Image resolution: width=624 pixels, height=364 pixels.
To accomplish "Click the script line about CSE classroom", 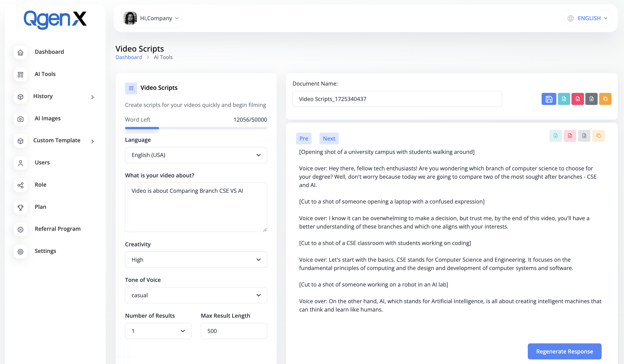I will click(385, 243).
